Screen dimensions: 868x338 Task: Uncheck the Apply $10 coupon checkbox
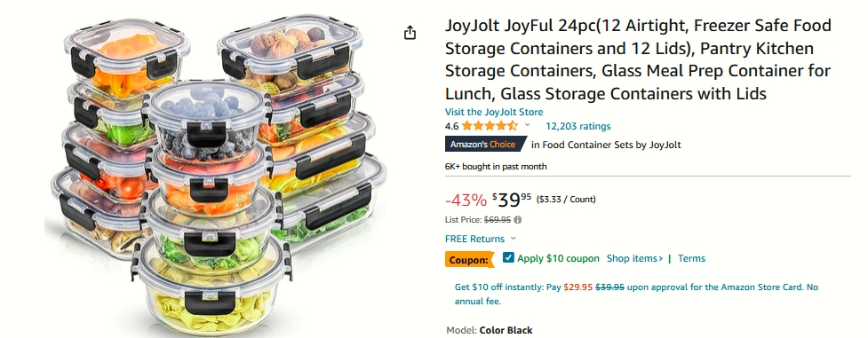[508, 257]
